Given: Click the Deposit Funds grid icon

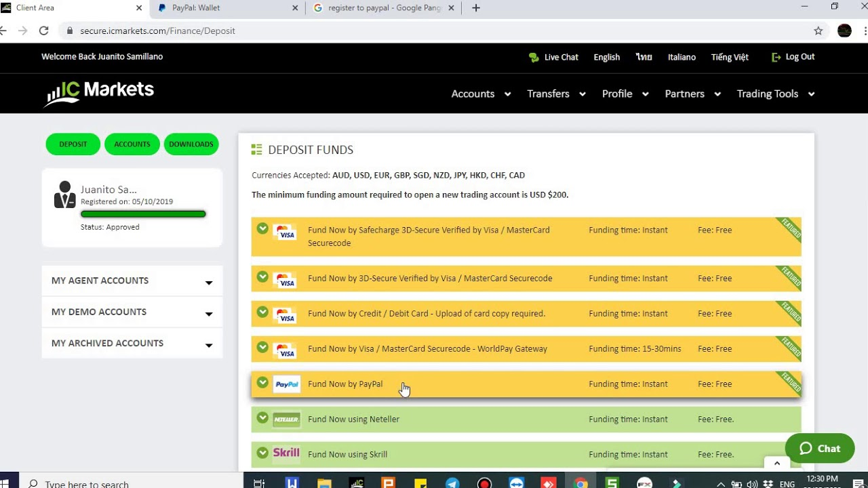Looking at the screenshot, I should (x=256, y=150).
